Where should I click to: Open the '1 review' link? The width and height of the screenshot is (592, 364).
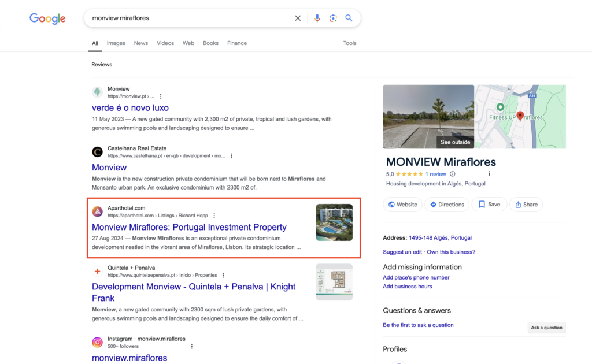(435, 174)
